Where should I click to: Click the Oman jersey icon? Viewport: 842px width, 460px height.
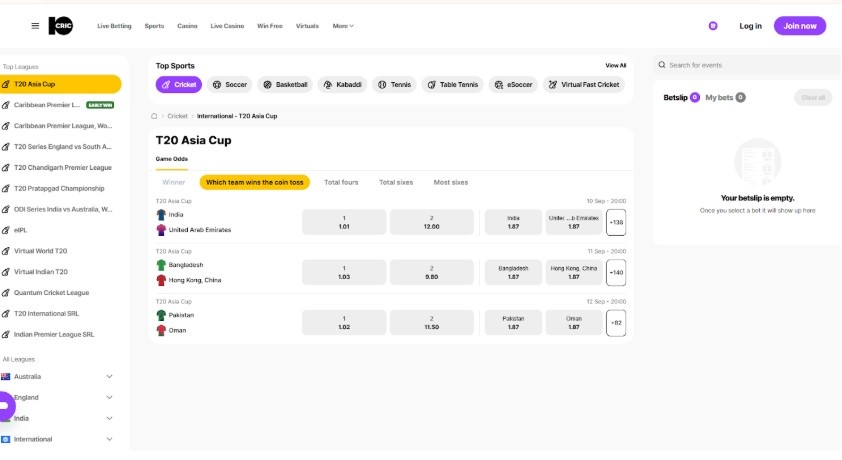pyautogui.click(x=161, y=330)
